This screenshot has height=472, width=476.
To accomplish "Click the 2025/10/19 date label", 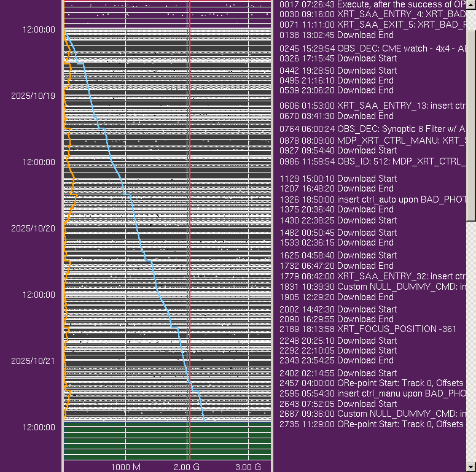I will point(33,96).
